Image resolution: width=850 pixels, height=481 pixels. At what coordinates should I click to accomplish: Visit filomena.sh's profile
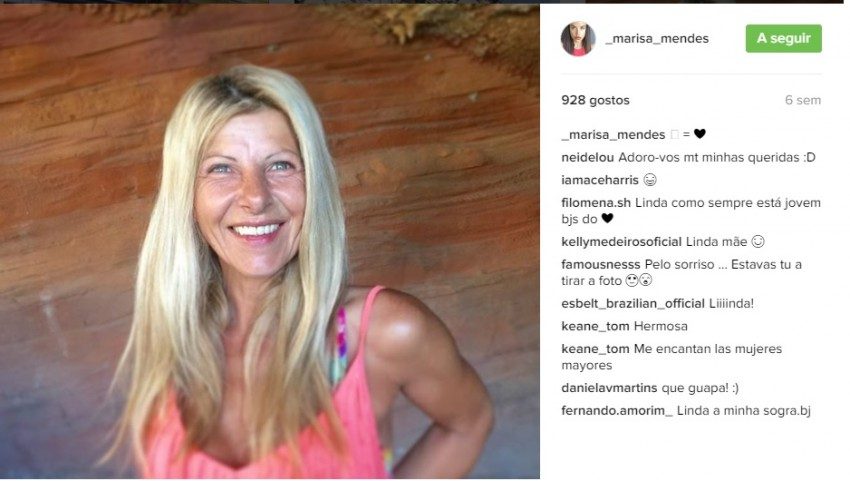[596, 203]
